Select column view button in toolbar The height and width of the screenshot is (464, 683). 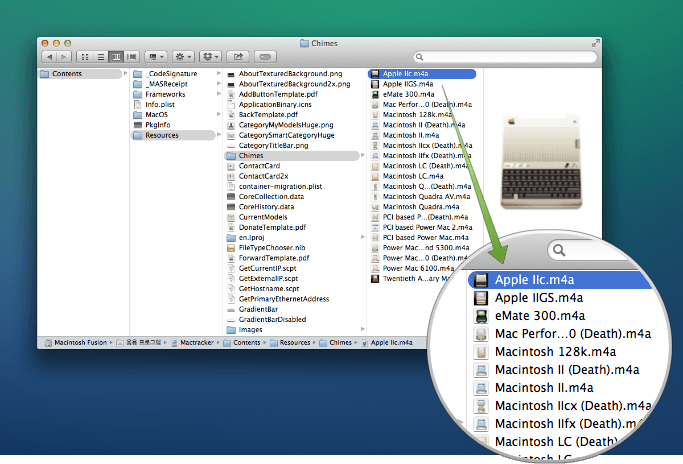coord(116,57)
